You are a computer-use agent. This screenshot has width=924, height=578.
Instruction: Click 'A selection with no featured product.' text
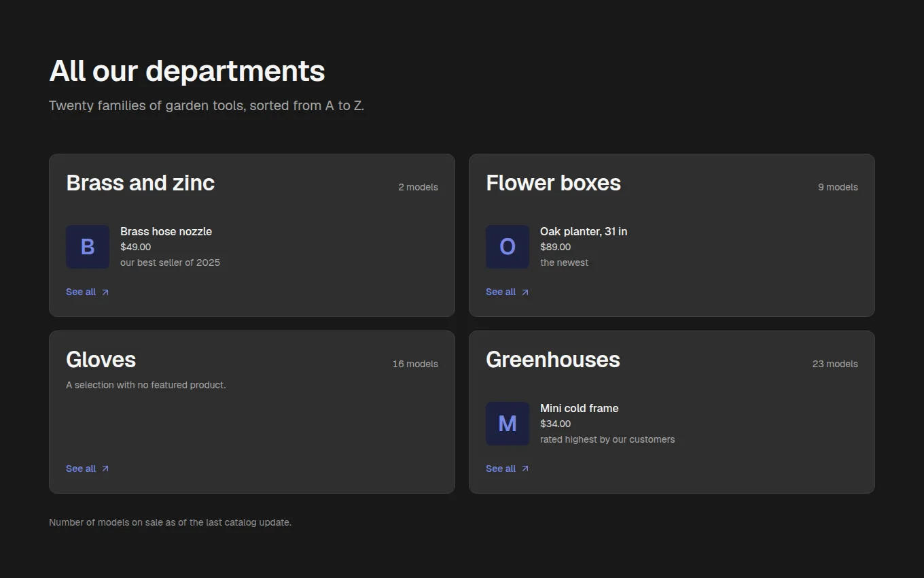(x=146, y=385)
